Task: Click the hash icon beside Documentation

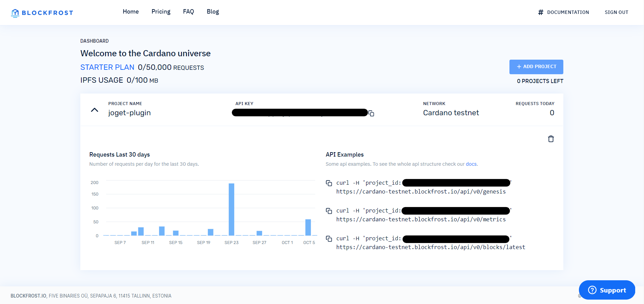Action: pyautogui.click(x=541, y=12)
